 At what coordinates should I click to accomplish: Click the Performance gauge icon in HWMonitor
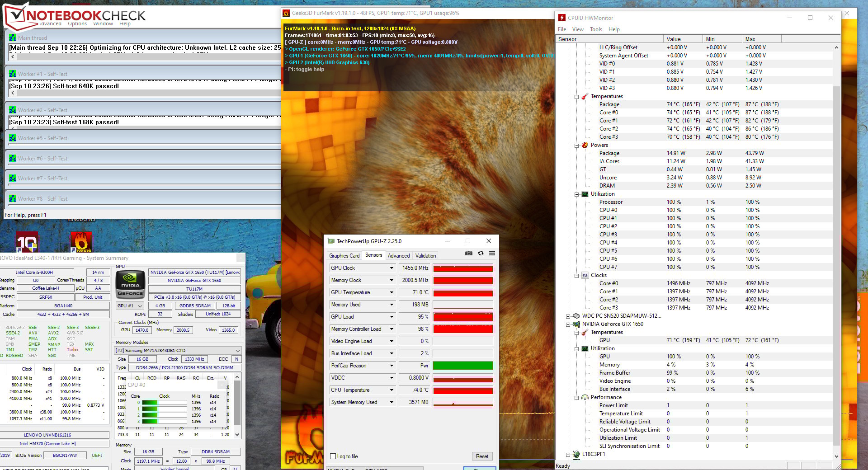click(585, 397)
